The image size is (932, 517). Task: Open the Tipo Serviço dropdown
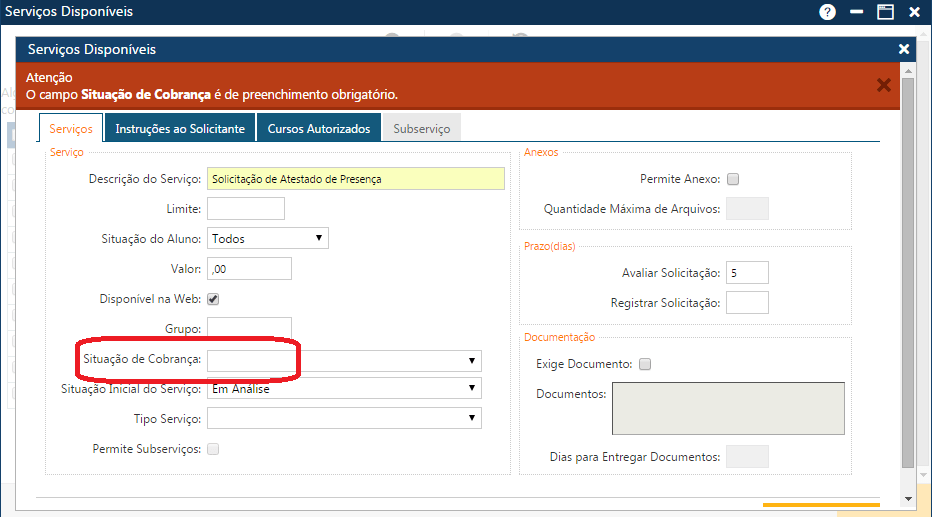pos(344,418)
